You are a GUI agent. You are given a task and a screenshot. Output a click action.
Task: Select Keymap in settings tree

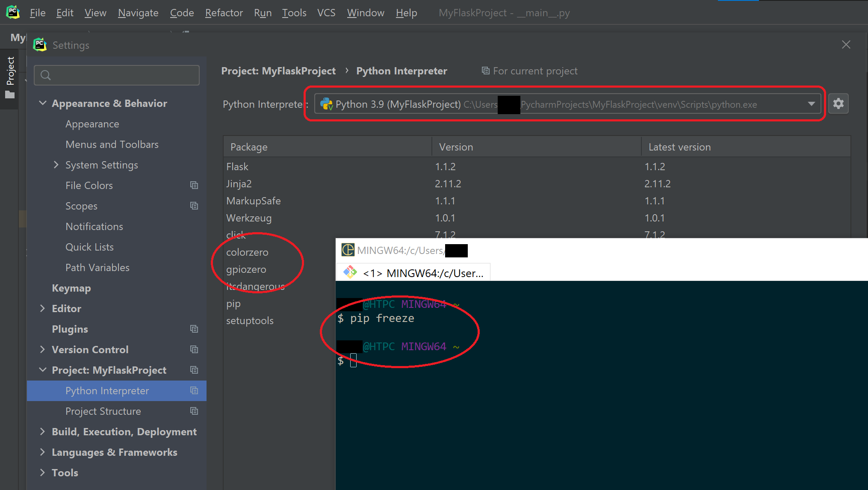pos(71,288)
